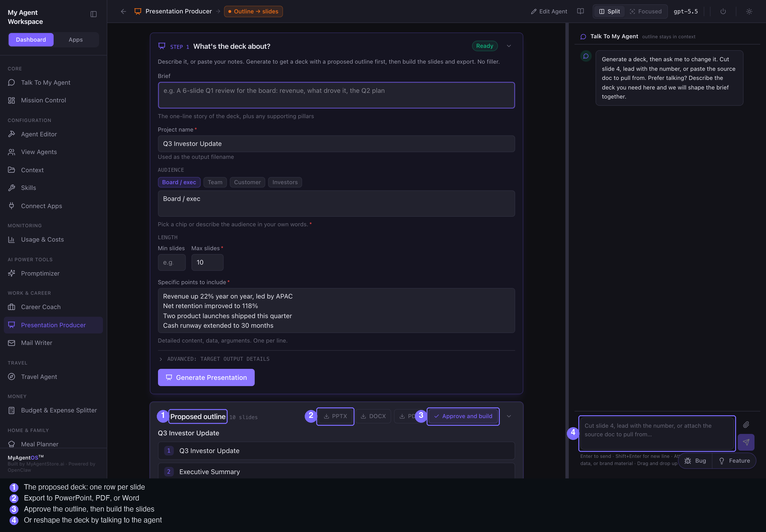
Task: Click Edit Agent link
Action: click(x=549, y=11)
